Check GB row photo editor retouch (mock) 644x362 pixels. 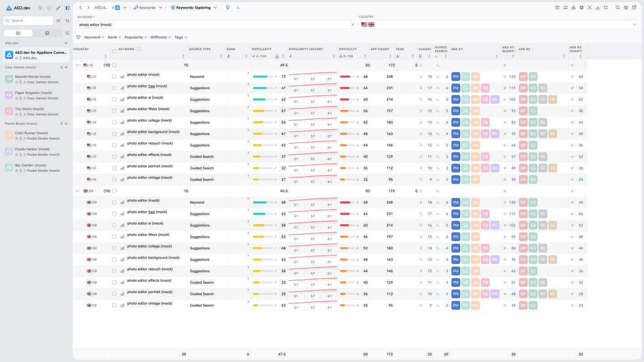[x=114, y=271]
